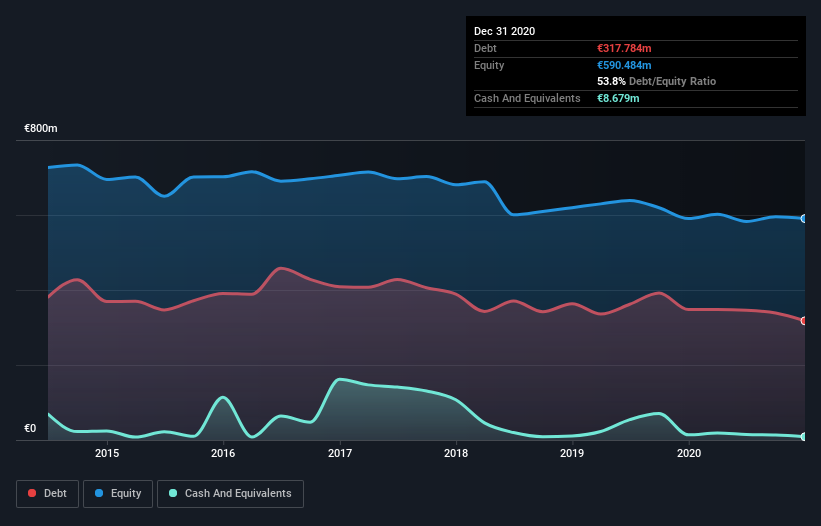821x526 pixels.
Task: Select the Cash endpoint marker at Dec 2020
Action: (804, 437)
